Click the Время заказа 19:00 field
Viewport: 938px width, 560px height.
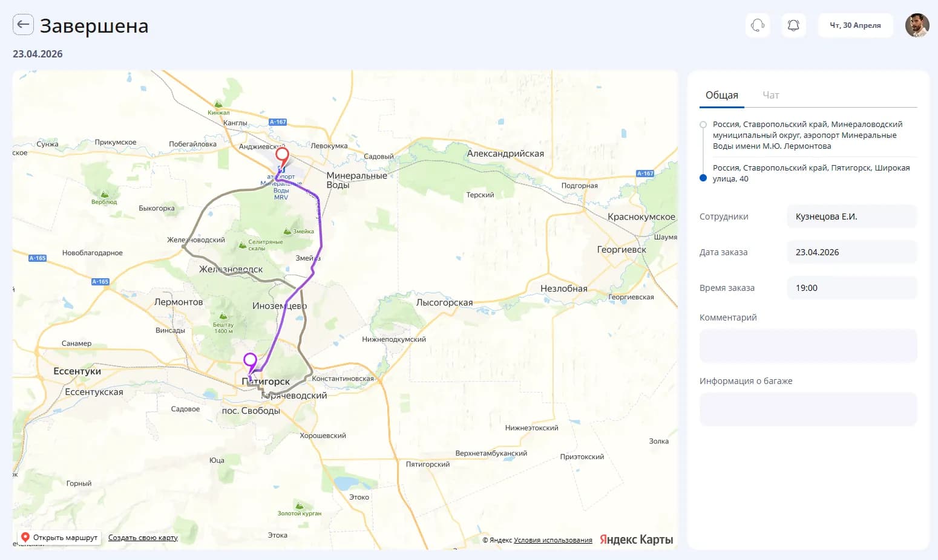click(852, 288)
